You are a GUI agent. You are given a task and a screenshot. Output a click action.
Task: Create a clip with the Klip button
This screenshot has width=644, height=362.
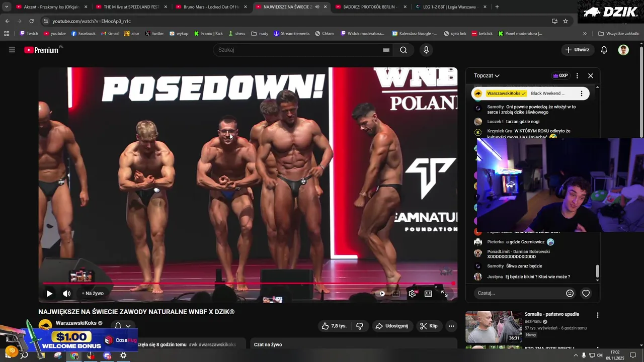click(x=429, y=326)
